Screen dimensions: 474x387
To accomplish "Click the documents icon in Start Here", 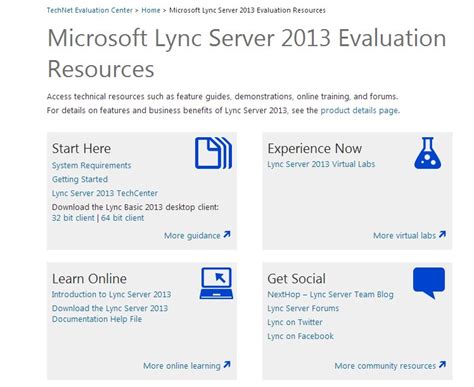I will point(213,153).
